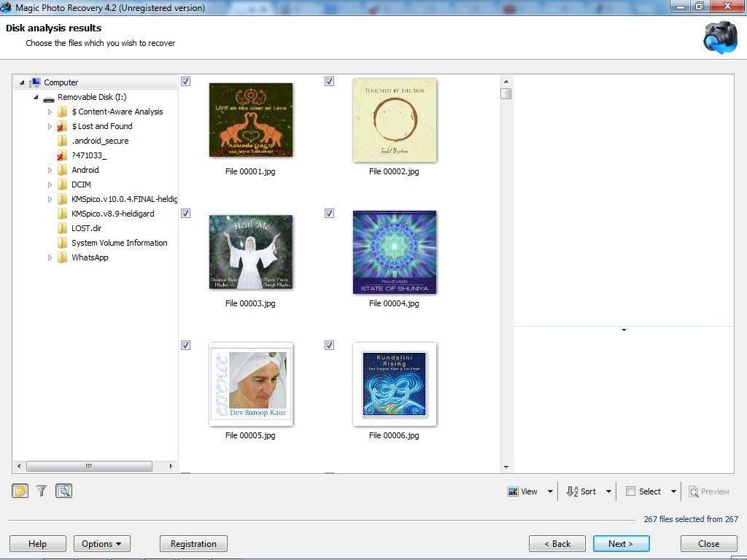Expand the KMSpico.v10.0.4.FINAL folder node
The width and height of the screenshot is (747, 560).
[x=50, y=200]
